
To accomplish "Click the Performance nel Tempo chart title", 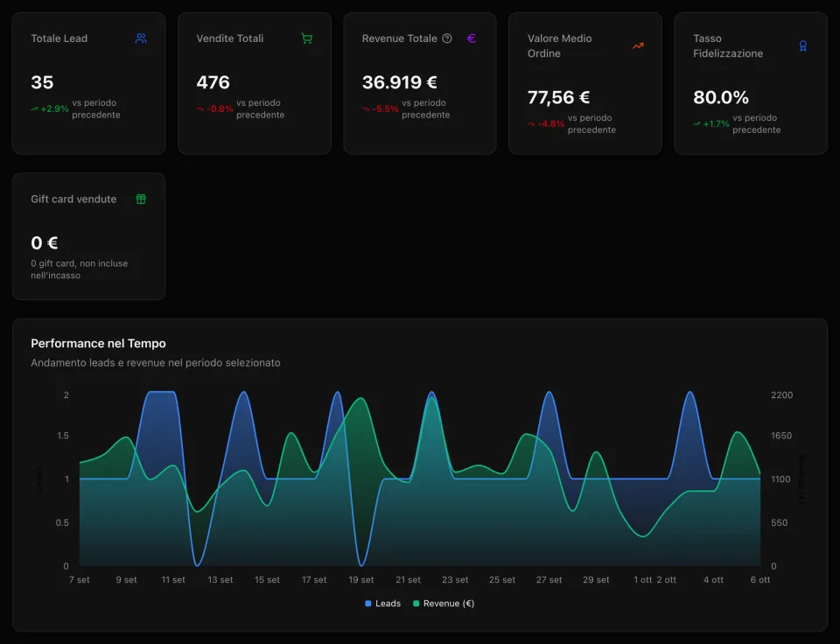I will pos(98,343).
